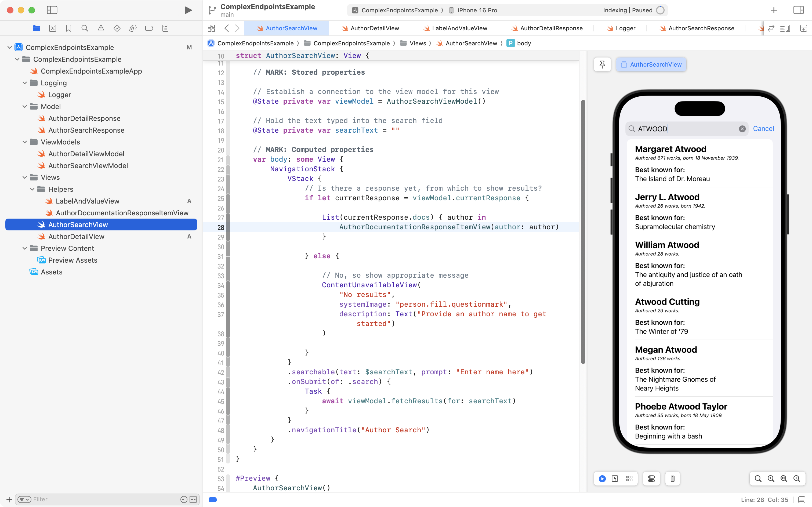The image size is (812, 507).
Task: Toggle the navigator sidebar visibility
Action: point(52,10)
